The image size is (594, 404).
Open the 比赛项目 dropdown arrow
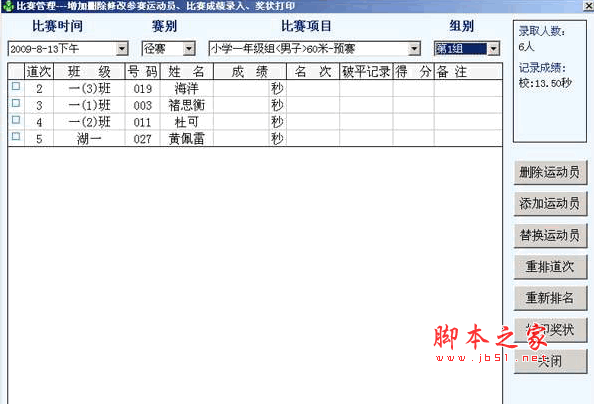414,49
